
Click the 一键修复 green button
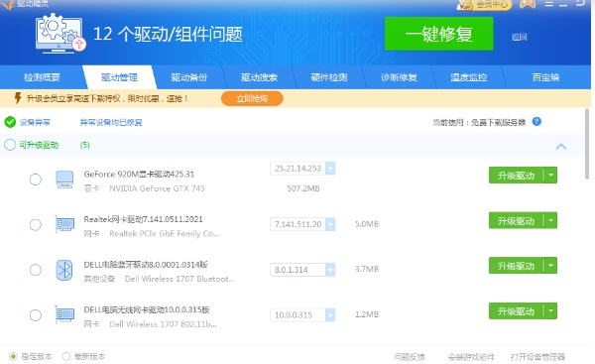tap(438, 34)
